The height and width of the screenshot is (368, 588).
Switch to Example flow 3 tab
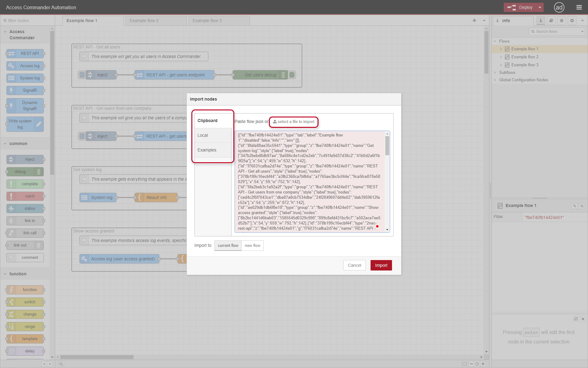[219, 21]
